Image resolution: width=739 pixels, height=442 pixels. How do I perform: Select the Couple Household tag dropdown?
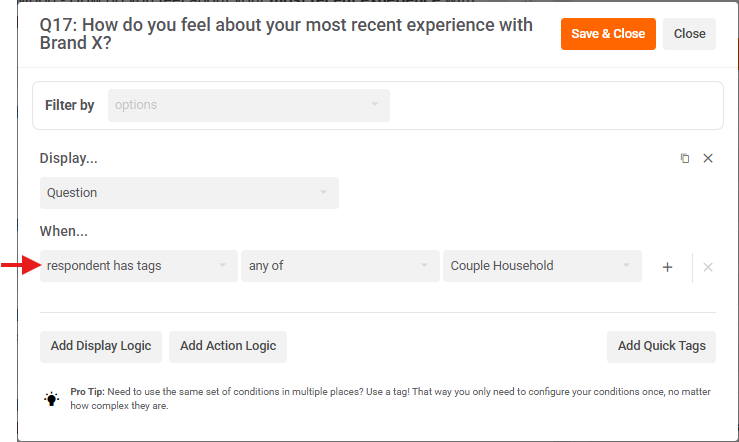coord(542,266)
